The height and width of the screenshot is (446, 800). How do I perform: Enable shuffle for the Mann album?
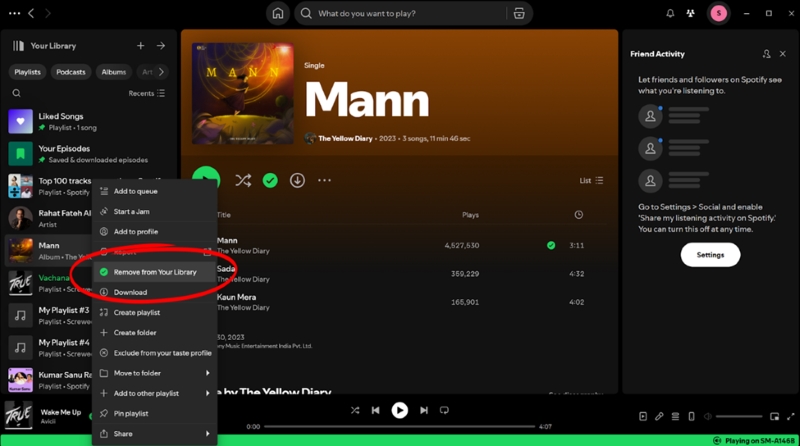tap(243, 180)
